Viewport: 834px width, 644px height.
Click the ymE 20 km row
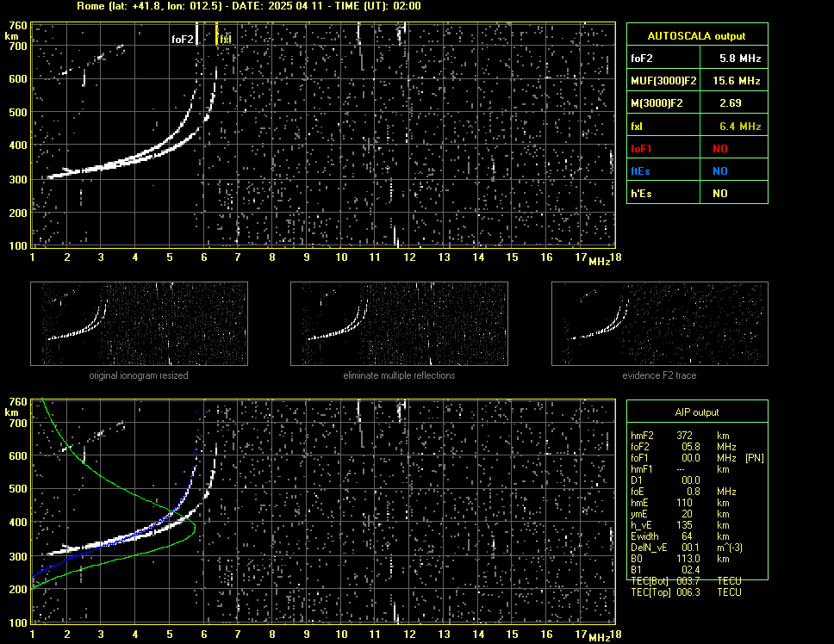pos(680,514)
